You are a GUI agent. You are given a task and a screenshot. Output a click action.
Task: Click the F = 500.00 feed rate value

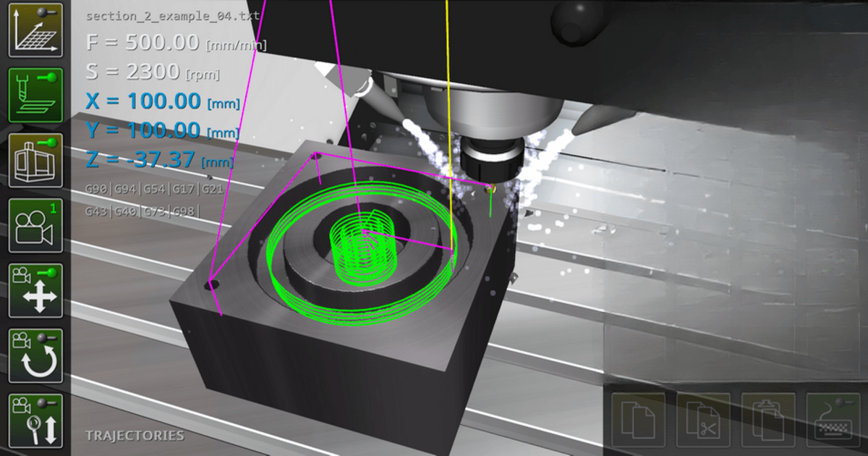pyautogui.click(x=145, y=42)
